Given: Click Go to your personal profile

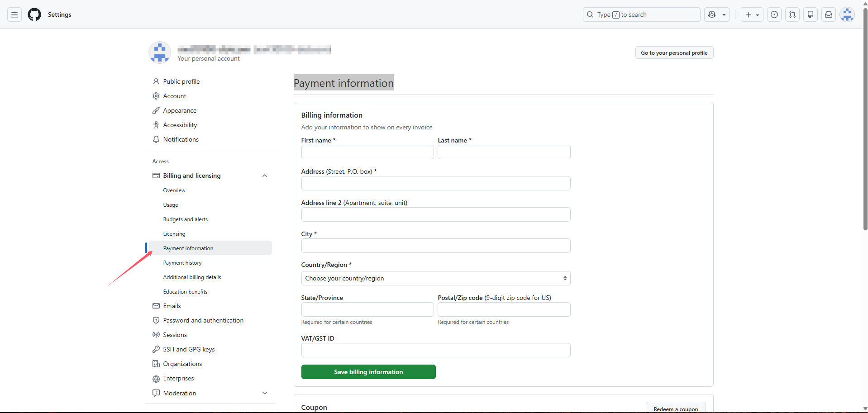Looking at the screenshot, I should pos(674,53).
